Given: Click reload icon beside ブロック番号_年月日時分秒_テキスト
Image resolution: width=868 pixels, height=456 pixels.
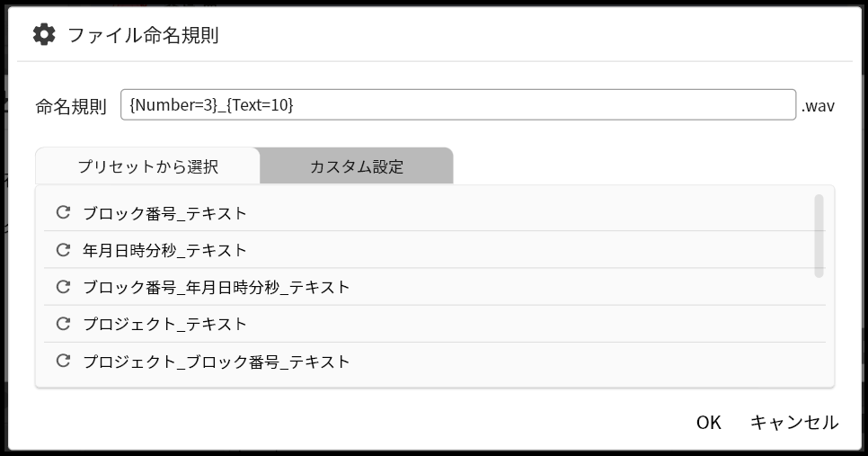Looking at the screenshot, I should pyautogui.click(x=63, y=287).
